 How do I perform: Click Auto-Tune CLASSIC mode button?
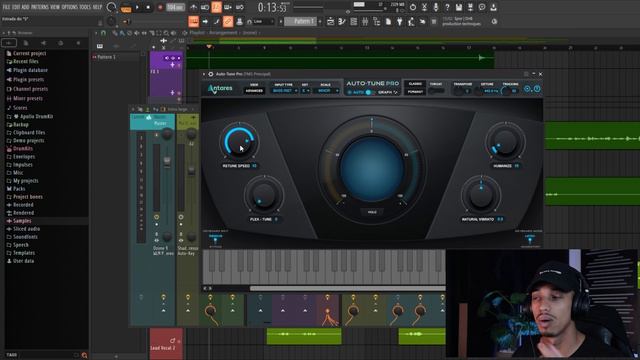[x=415, y=84]
